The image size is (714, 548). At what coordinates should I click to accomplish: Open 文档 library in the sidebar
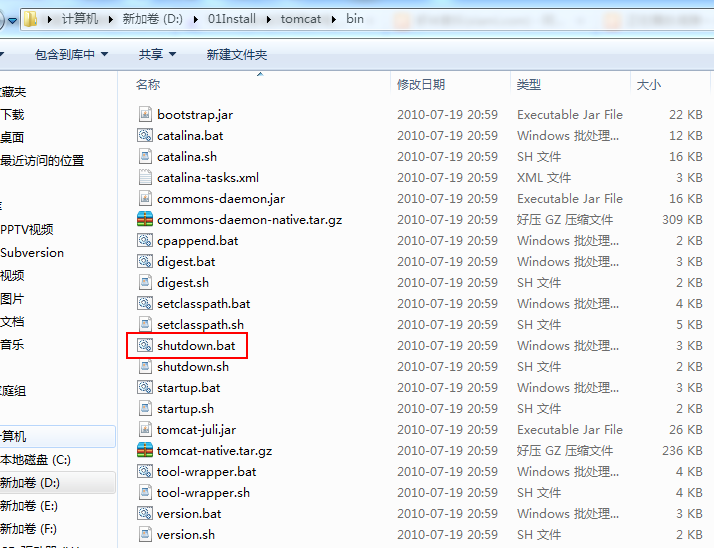(12, 321)
